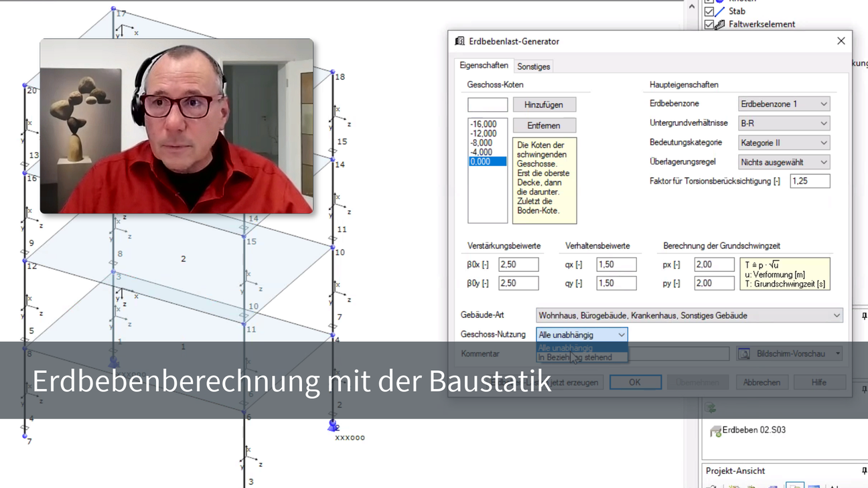Open the Erdbebenzone dropdown
Viewport: 868px width, 488px height.
click(x=784, y=104)
